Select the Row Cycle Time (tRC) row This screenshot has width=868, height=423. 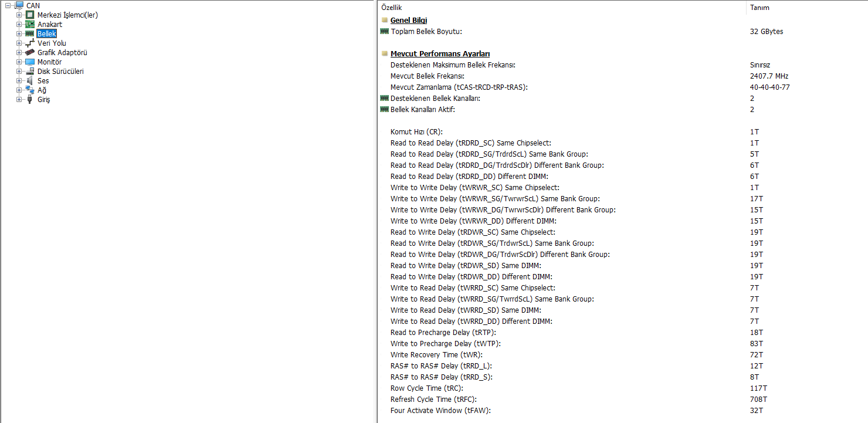coord(623,388)
